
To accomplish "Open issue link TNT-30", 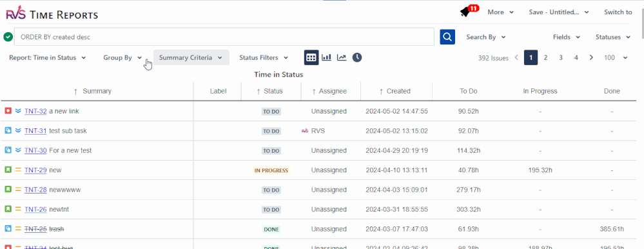I will (x=35, y=150).
